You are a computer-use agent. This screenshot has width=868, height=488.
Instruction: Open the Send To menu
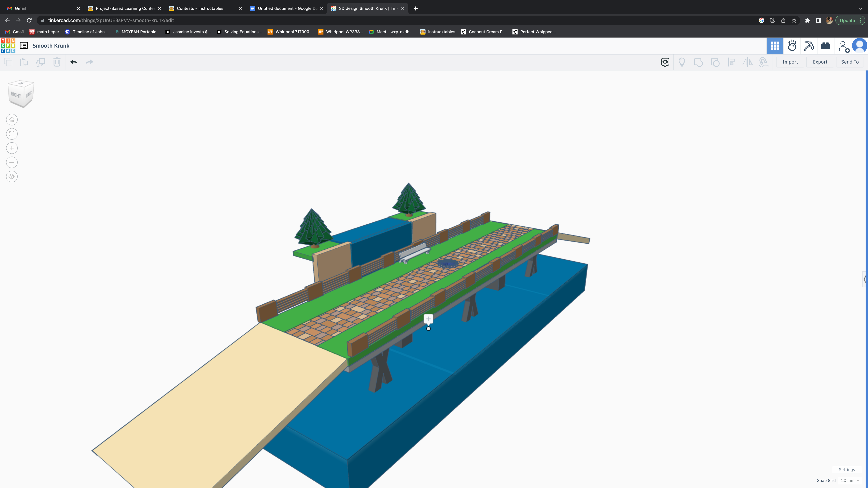tap(850, 62)
